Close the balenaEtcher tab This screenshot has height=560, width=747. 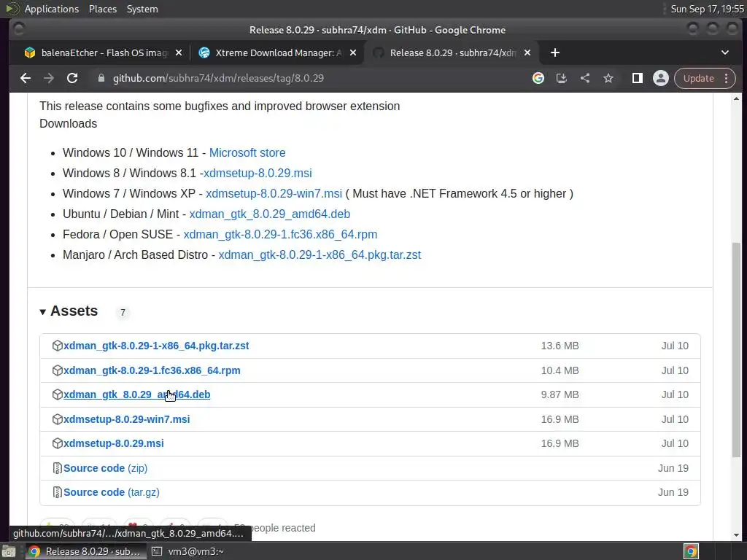click(x=179, y=52)
